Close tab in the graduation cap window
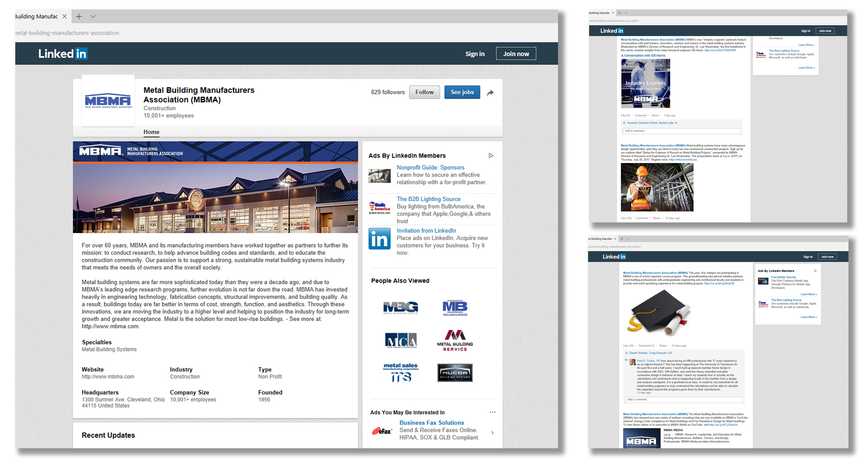Viewport: 868px width, 468px height. (615, 239)
